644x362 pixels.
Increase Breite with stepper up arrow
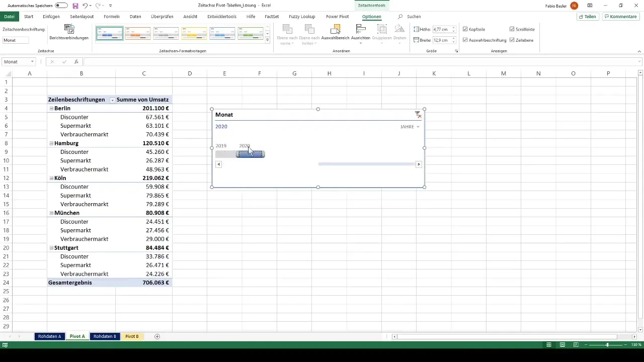[454, 38]
